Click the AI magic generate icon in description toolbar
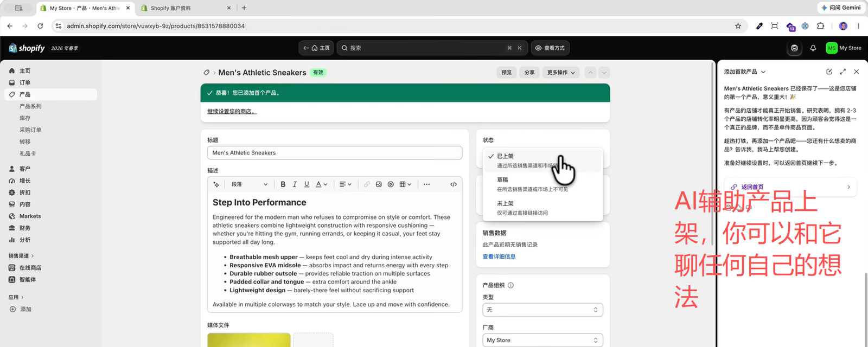The image size is (868, 347). (x=216, y=184)
